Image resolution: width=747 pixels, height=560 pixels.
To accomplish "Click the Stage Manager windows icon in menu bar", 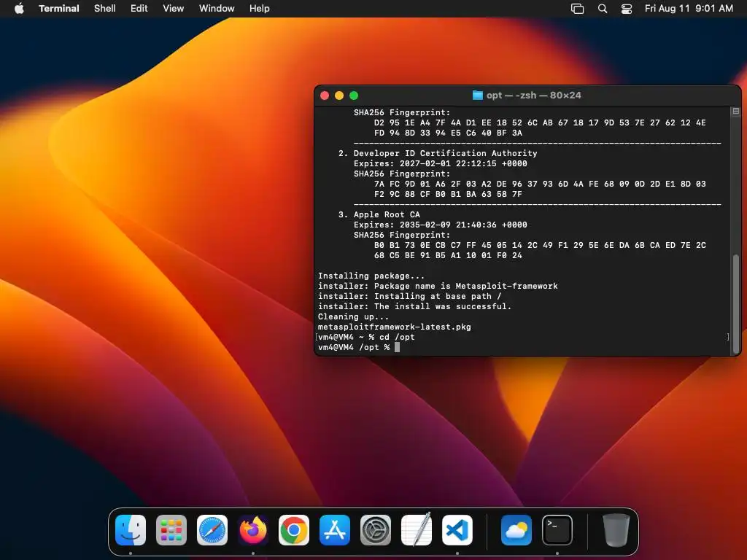I will (x=577, y=9).
